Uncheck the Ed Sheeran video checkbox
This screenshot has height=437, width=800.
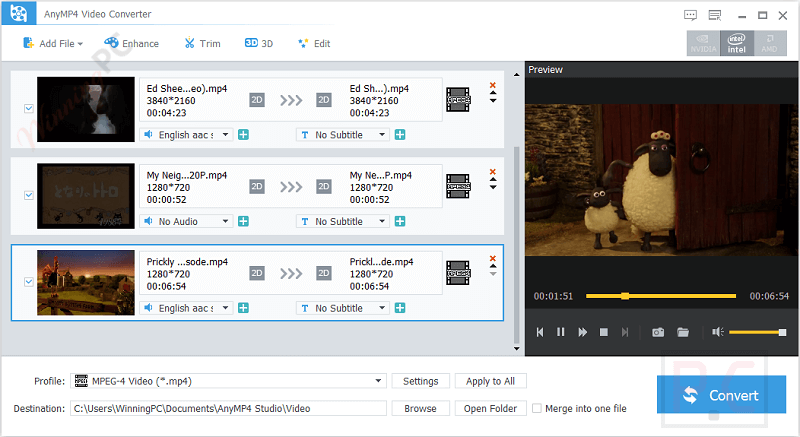point(29,108)
